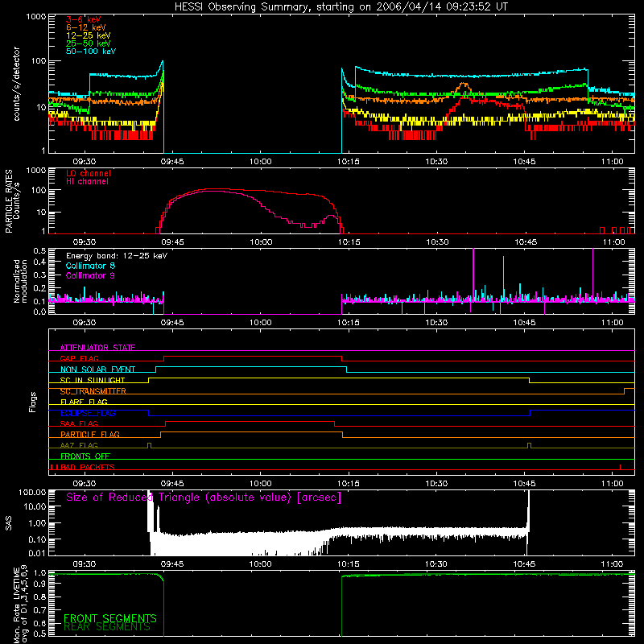Select the LO channel legend label
644x644 pixels.
point(88,173)
